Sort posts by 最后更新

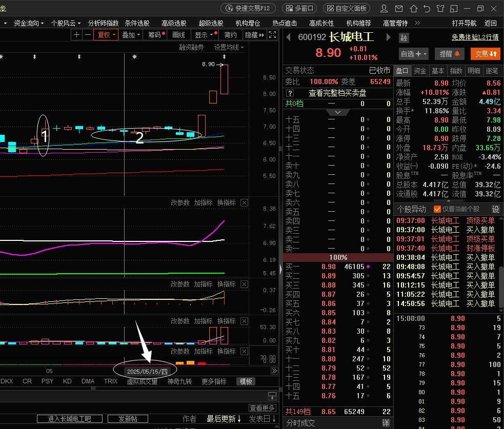[224, 419]
